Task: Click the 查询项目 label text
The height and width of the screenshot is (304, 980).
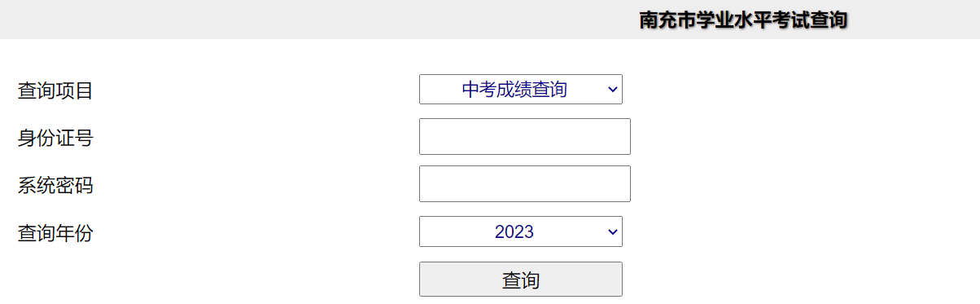Action: [55, 90]
